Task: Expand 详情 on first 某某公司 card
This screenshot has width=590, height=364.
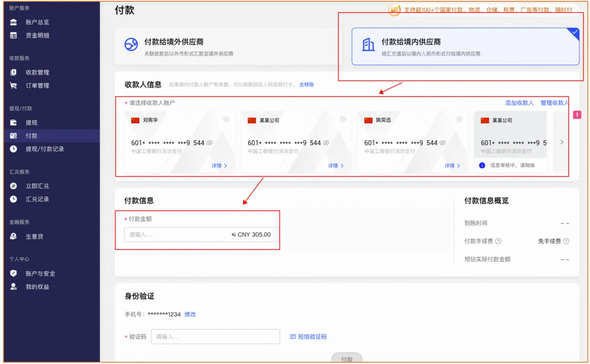Action: pyautogui.click(x=336, y=165)
